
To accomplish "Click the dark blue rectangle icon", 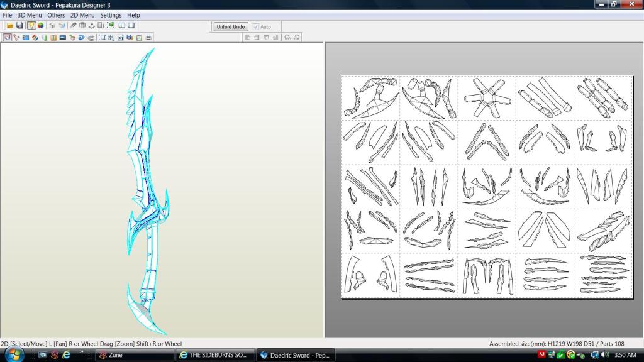I will (63, 37).
